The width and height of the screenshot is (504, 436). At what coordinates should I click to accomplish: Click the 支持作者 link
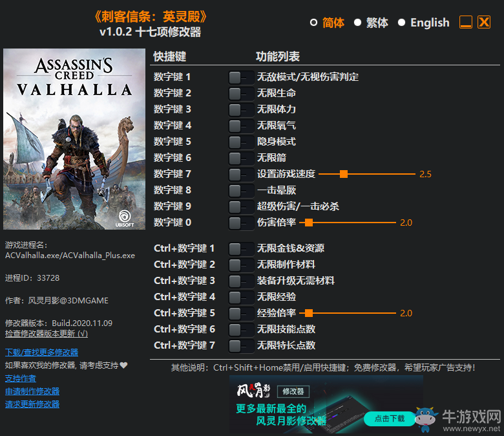click(x=21, y=378)
